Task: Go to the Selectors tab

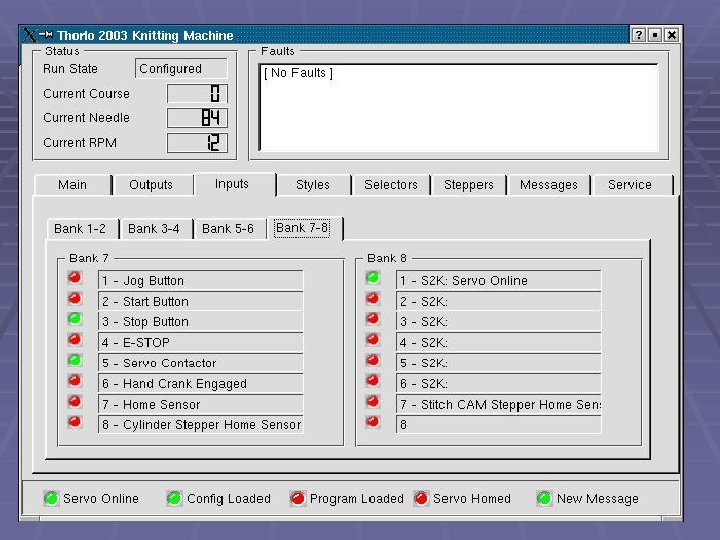Action: (391, 185)
